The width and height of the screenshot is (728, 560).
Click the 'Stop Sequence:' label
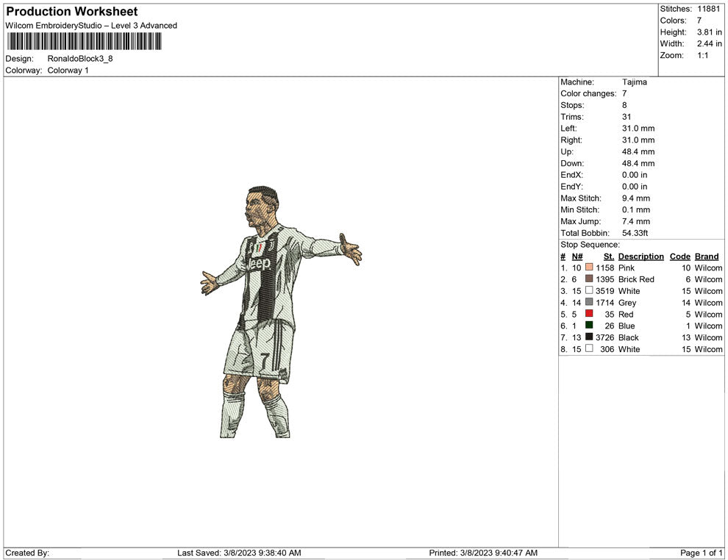(x=590, y=245)
